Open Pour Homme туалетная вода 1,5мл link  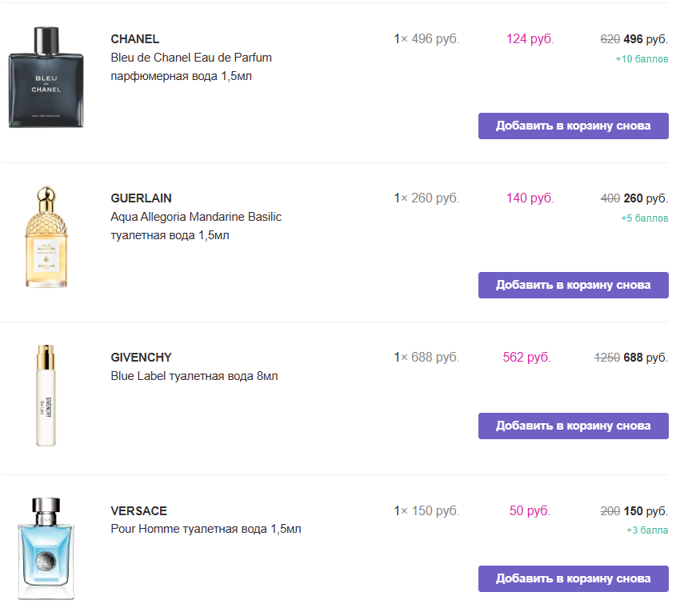(x=206, y=529)
